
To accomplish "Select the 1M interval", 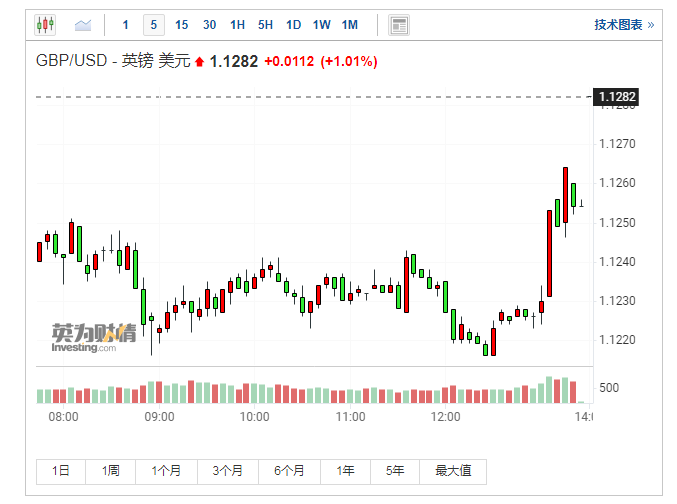I will point(350,25).
